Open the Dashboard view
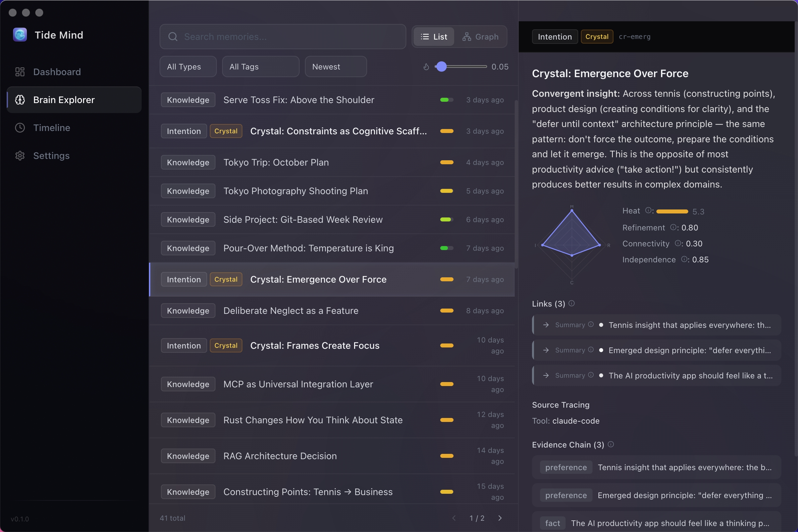 [57, 71]
